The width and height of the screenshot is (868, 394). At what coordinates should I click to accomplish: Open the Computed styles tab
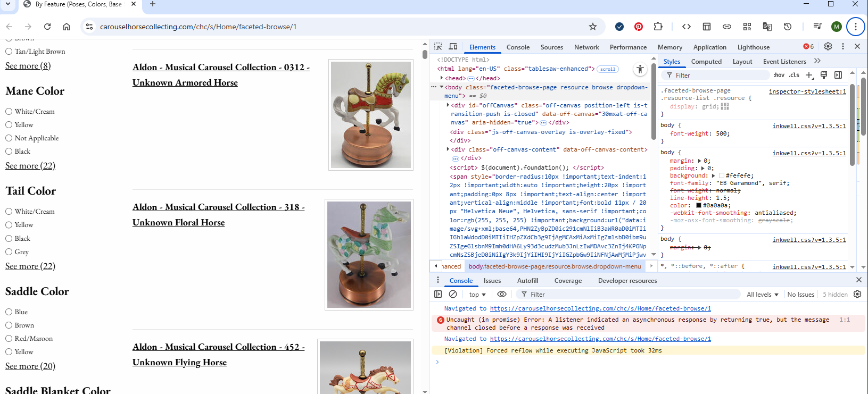pos(706,62)
